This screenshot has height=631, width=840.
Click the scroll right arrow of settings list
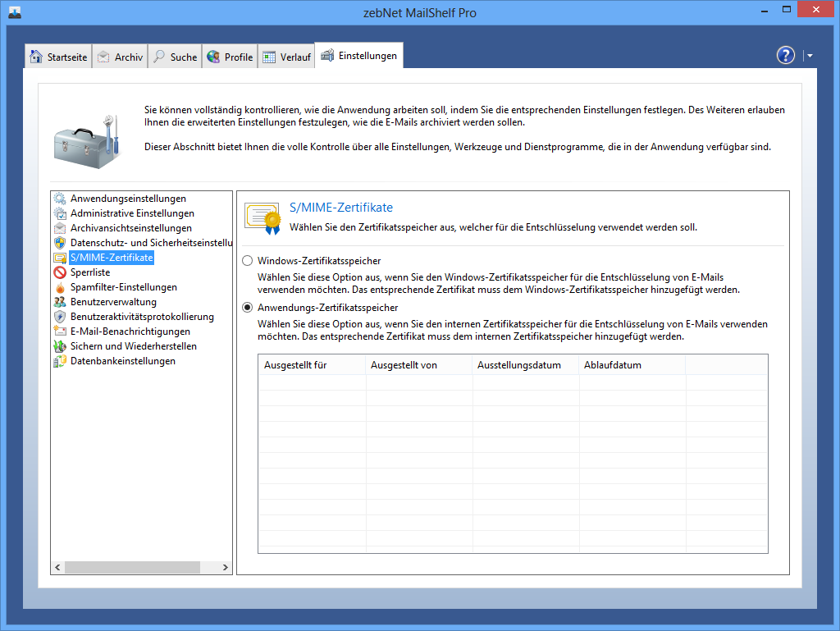point(226,567)
